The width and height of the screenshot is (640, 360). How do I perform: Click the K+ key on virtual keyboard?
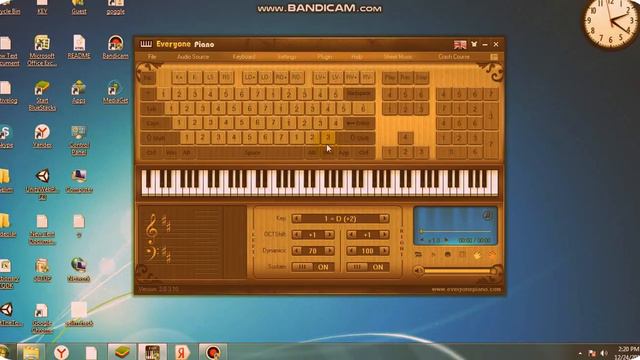point(179,77)
